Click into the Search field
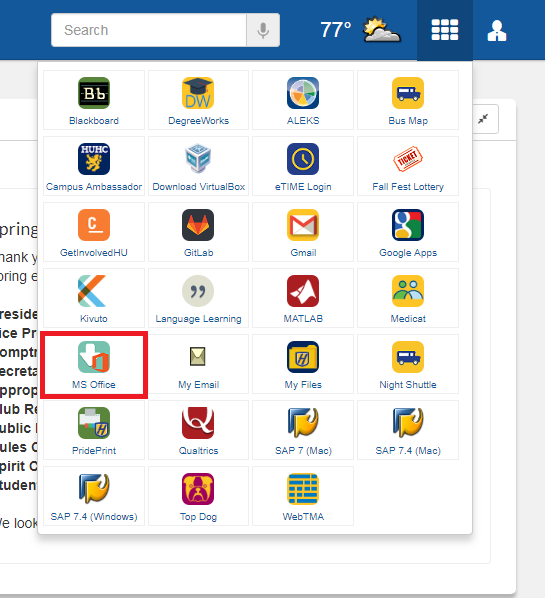This screenshot has width=545, height=598. pyautogui.click(x=149, y=30)
